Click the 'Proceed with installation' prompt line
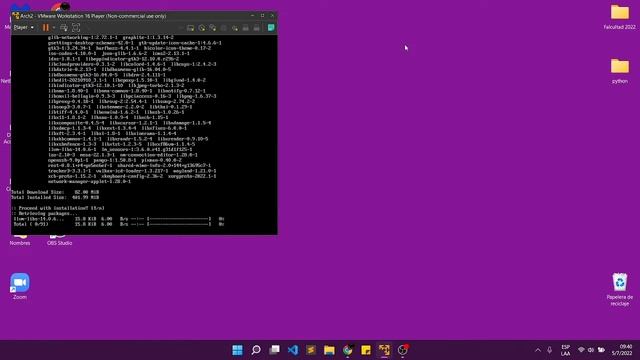 58,208
